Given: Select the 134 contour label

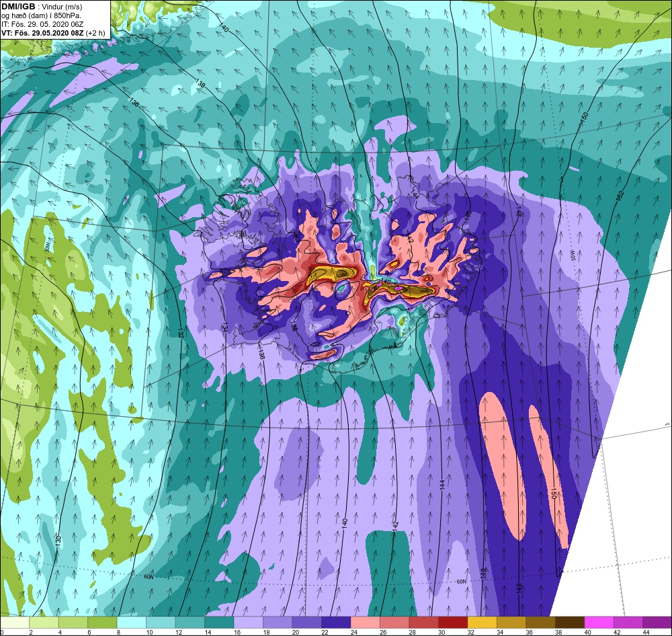Looking at the screenshot, I should (224, 327).
